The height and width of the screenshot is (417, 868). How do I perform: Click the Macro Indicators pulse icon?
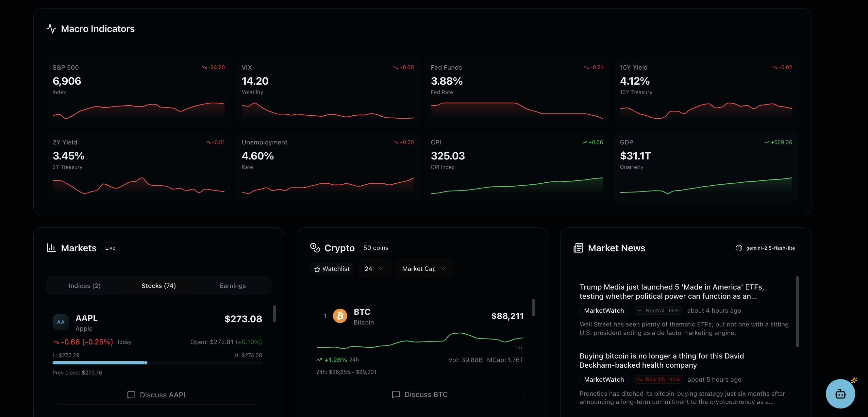pos(51,29)
